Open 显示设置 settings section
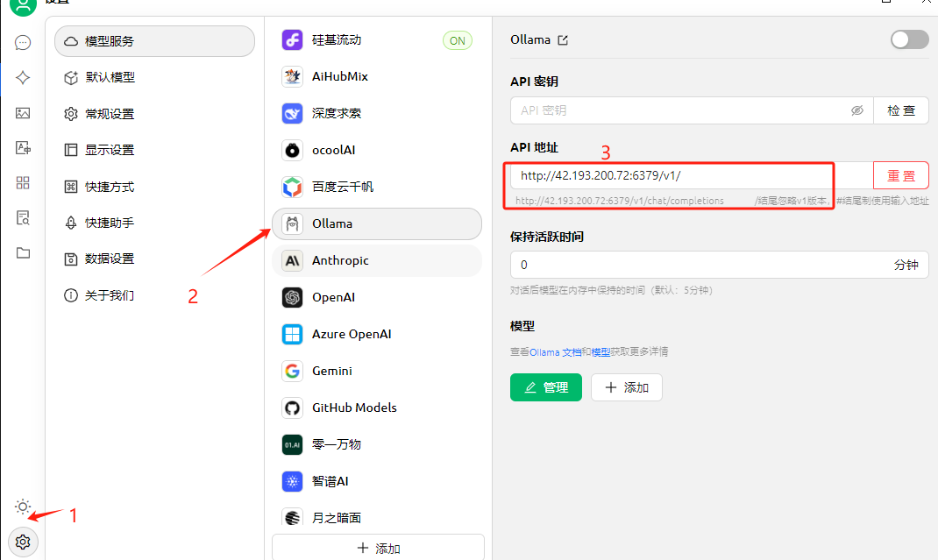Screen dimensions: 938x560 click(154, 150)
